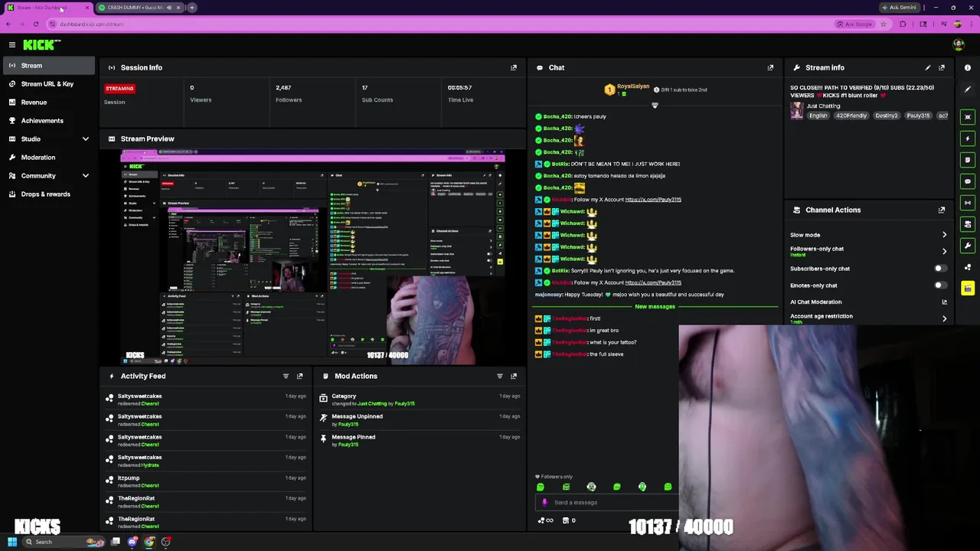The height and width of the screenshot is (551, 980).
Task: Filter the Activity Feed
Action: (x=286, y=376)
